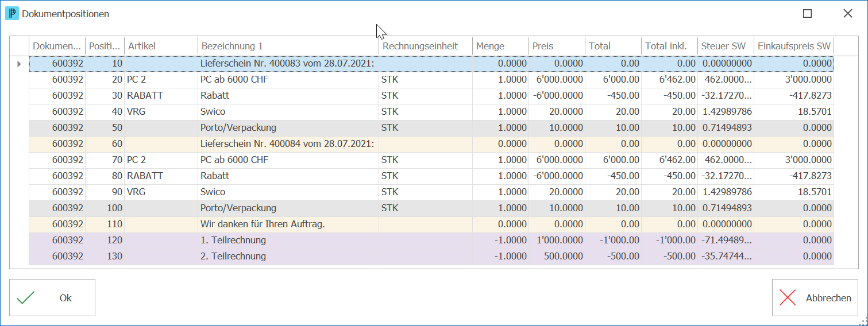868x326 pixels.
Task: Click 'Swico' in position 40
Action: pos(213,112)
